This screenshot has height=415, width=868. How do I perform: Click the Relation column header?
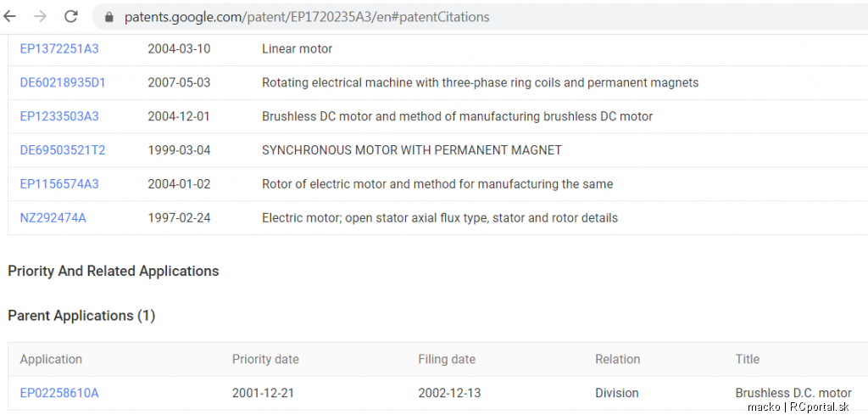pos(617,359)
